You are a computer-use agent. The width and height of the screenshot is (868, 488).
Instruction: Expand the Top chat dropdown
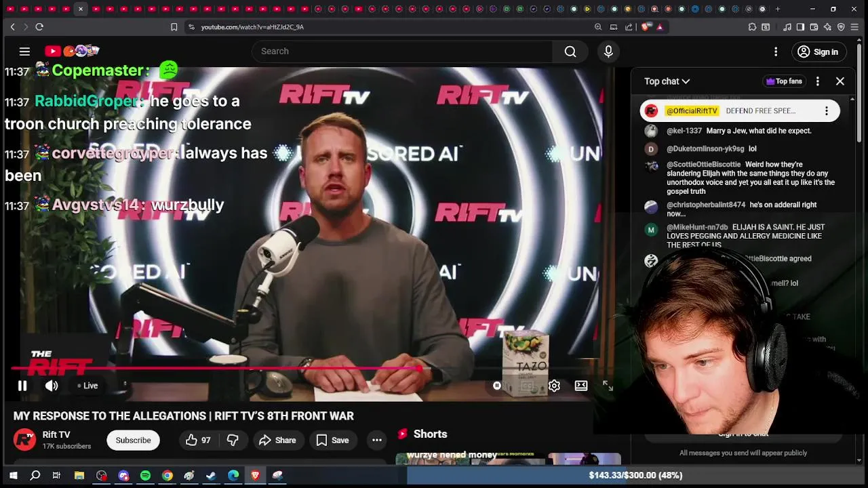click(667, 81)
